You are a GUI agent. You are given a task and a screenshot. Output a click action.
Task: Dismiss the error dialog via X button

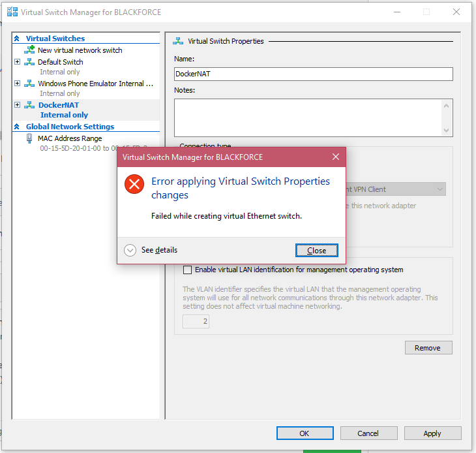click(336, 157)
